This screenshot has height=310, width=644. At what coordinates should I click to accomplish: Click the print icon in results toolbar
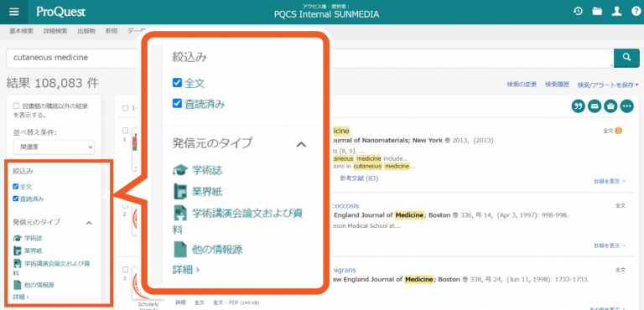[x=610, y=106]
